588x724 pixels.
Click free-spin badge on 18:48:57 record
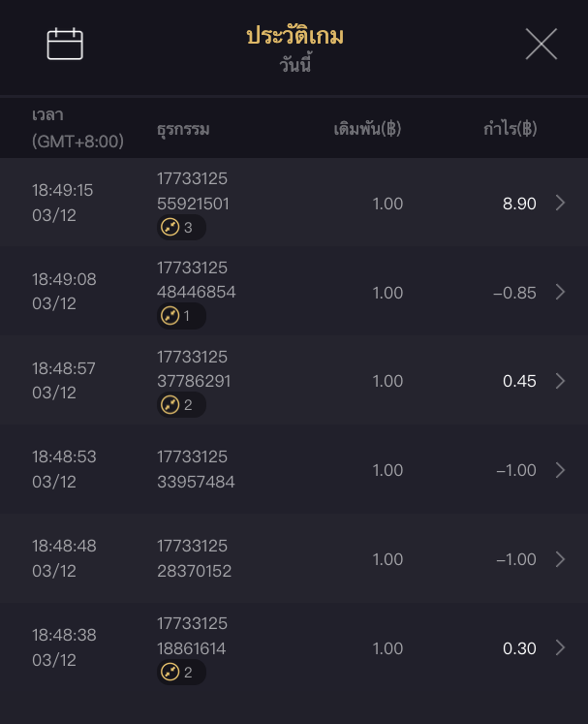[x=181, y=405]
